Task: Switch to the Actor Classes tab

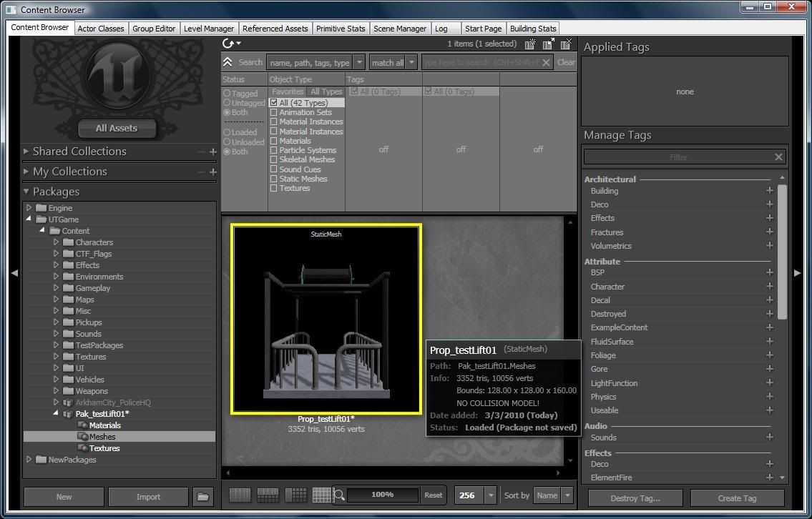Action: 101,29
